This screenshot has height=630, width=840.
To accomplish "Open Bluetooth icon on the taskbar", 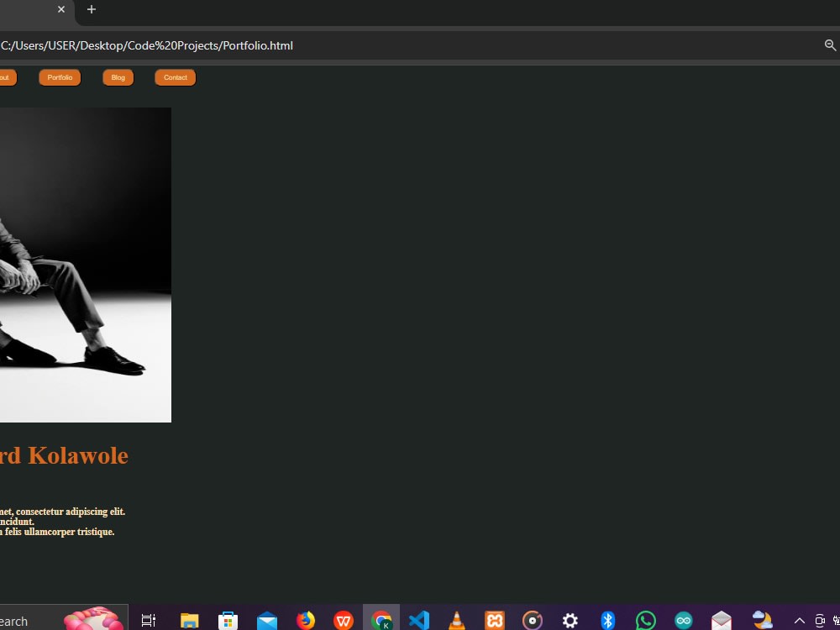I will tap(607, 621).
